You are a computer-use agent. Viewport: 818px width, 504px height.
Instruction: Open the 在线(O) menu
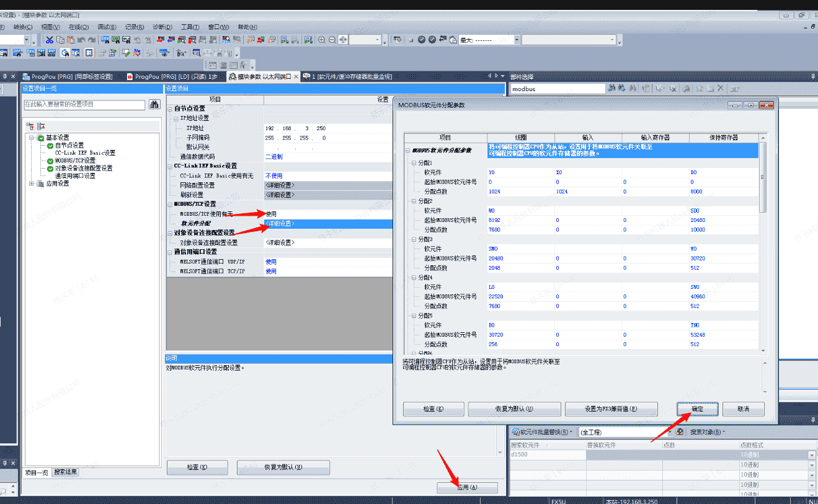[x=79, y=27]
